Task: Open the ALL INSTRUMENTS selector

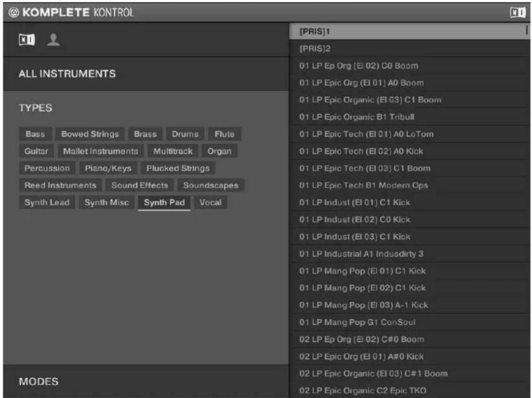Action: (146, 74)
